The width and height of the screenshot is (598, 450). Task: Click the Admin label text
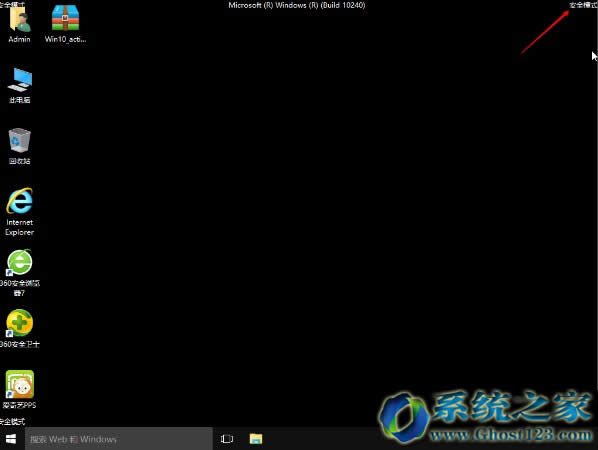click(x=19, y=39)
